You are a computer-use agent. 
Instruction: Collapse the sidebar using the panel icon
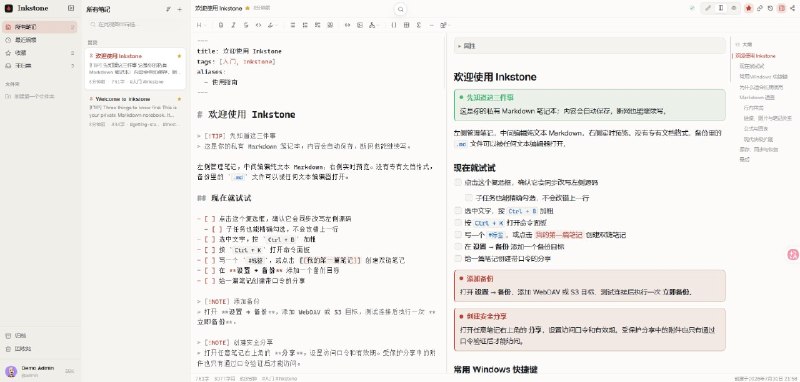point(71,8)
